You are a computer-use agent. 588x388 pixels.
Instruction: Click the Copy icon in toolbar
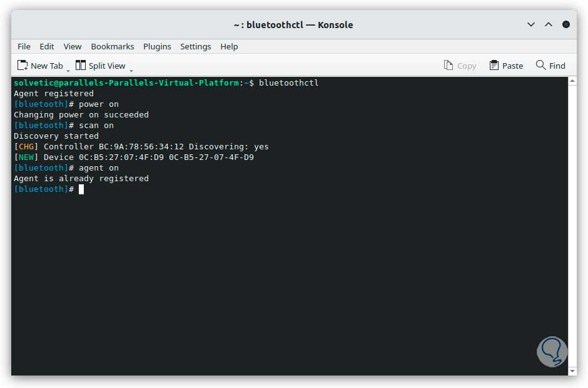(449, 66)
